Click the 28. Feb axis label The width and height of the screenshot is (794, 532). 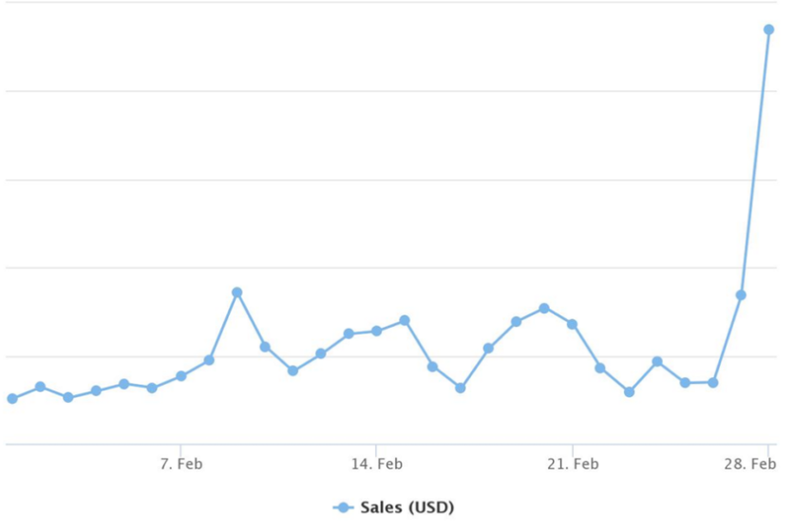[x=750, y=464]
